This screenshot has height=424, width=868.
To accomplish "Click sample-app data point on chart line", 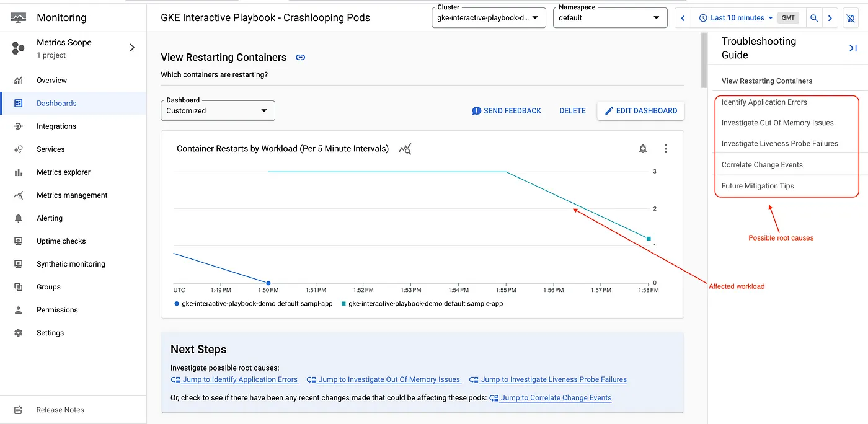I will point(649,239).
